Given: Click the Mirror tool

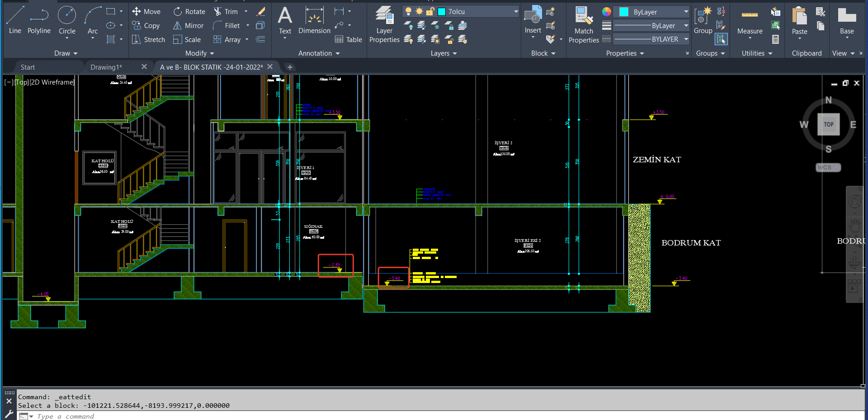Looking at the screenshot, I should tap(188, 26).
